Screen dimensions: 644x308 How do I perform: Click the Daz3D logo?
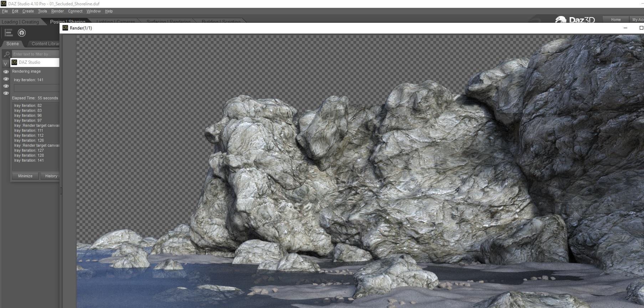(x=575, y=20)
